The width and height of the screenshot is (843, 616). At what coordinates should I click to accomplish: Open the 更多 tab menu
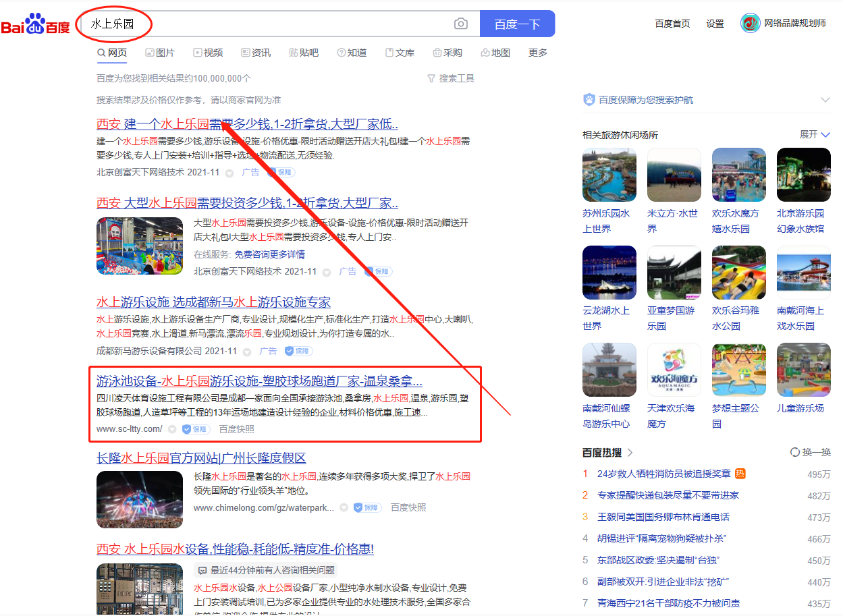click(x=538, y=53)
